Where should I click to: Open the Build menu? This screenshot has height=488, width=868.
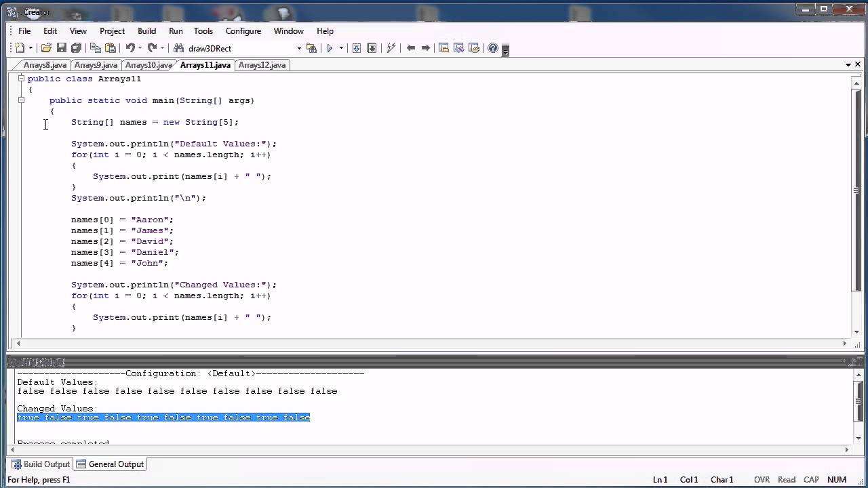(x=146, y=30)
